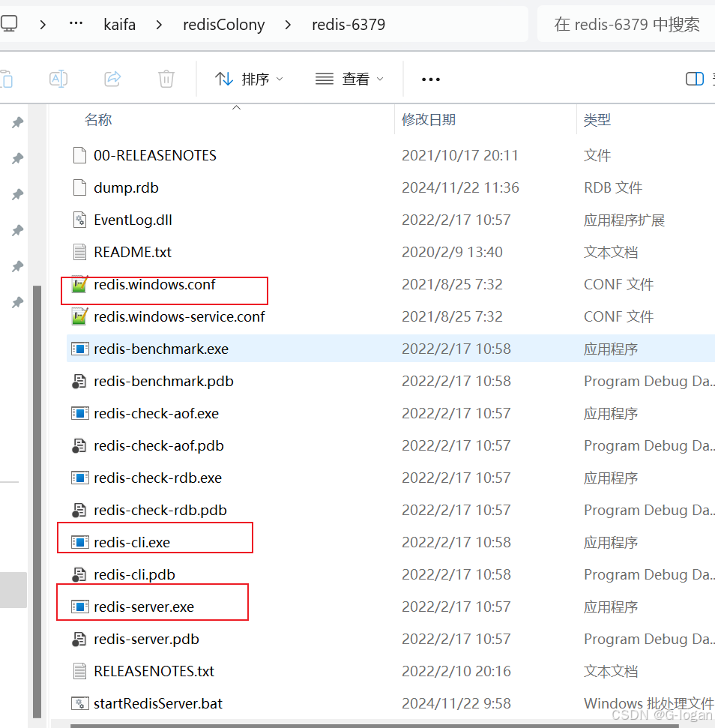The width and height of the screenshot is (715, 728).
Task: Click Windows 批处理文件 type cell
Action: (648, 703)
